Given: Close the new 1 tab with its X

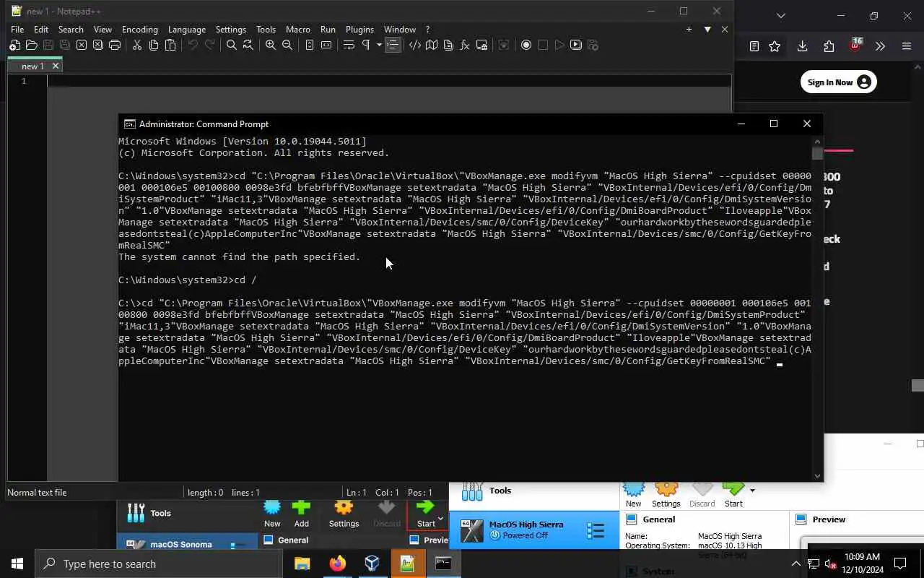Looking at the screenshot, I should [56, 66].
